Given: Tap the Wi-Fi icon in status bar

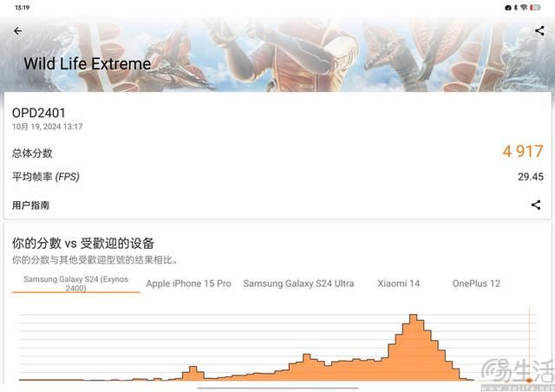Looking at the screenshot, I should pos(524,7).
